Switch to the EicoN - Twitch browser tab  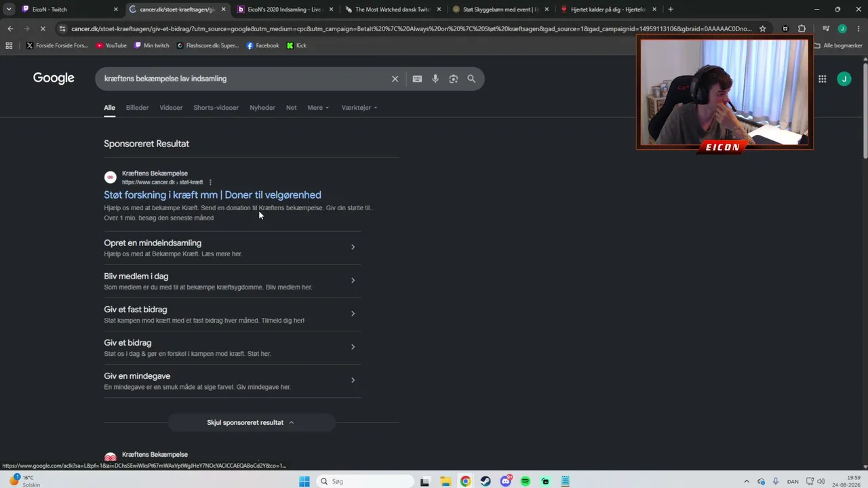click(70, 9)
